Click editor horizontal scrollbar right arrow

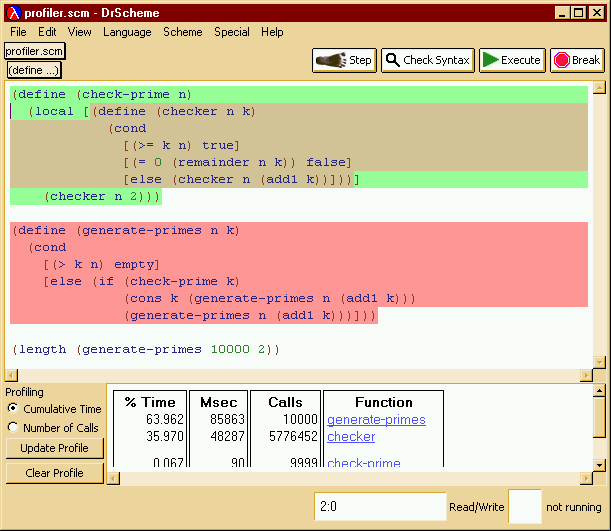(x=586, y=376)
